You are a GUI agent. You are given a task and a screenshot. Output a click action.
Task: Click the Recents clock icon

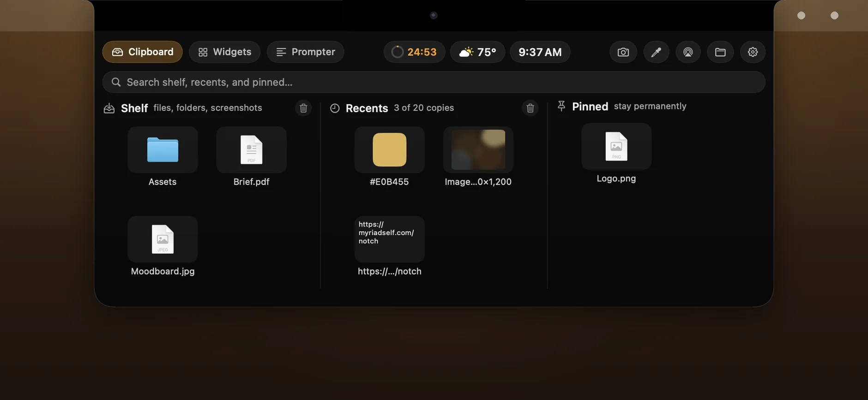point(335,108)
